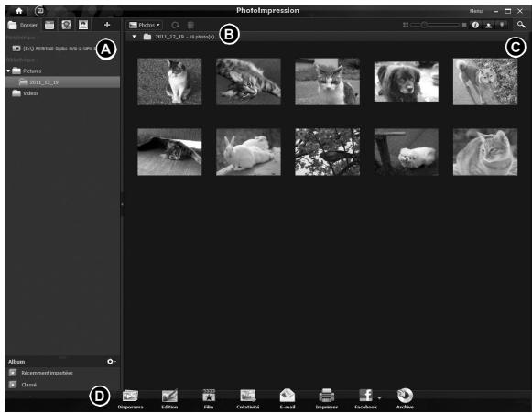Viewport: 532px width, 413px height.
Task: Open the Photos filter dropdown
Action: [145, 25]
